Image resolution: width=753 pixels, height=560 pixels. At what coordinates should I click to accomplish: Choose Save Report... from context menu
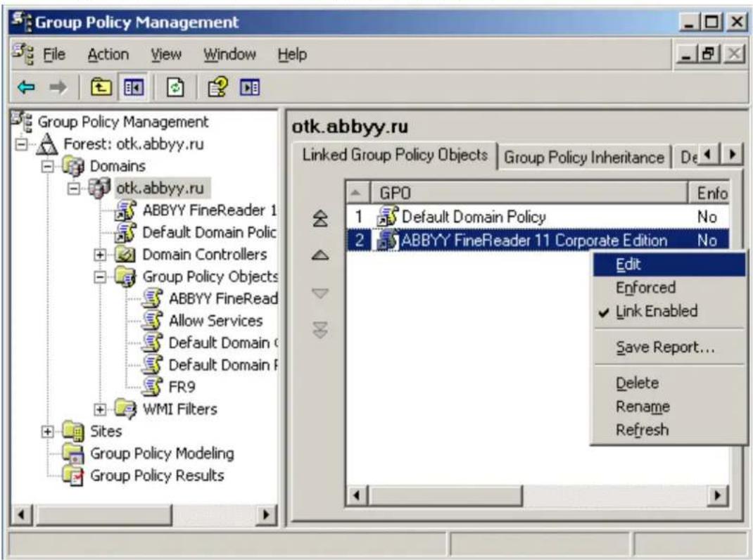coord(669,348)
